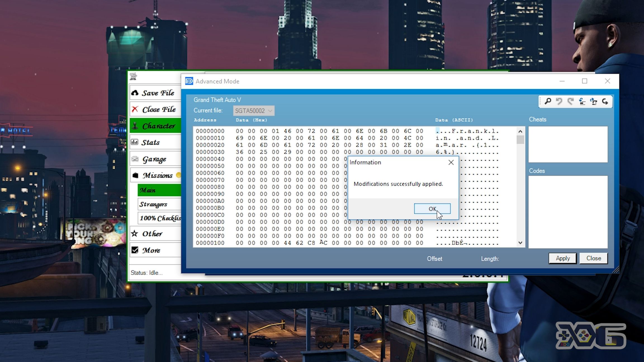This screenshot has height=362, width=644.
Task: Click the Apply button
Action: [x=562, y=258]
